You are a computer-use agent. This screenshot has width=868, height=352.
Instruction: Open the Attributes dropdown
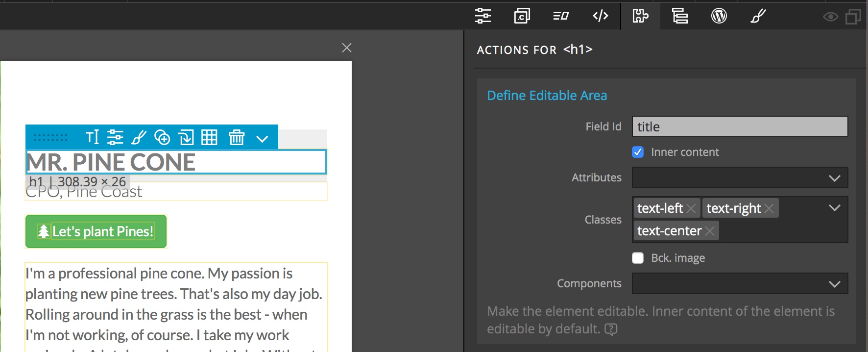740,177
